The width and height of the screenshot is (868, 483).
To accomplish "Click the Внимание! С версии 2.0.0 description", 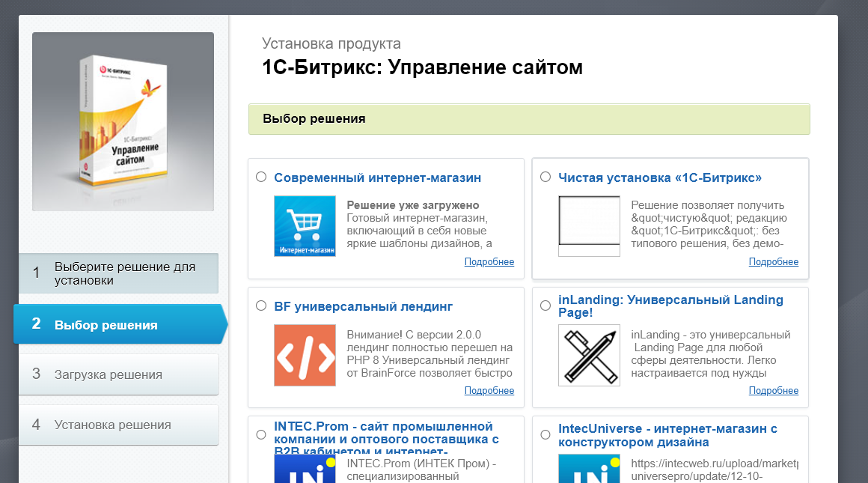I will [430, 354].
